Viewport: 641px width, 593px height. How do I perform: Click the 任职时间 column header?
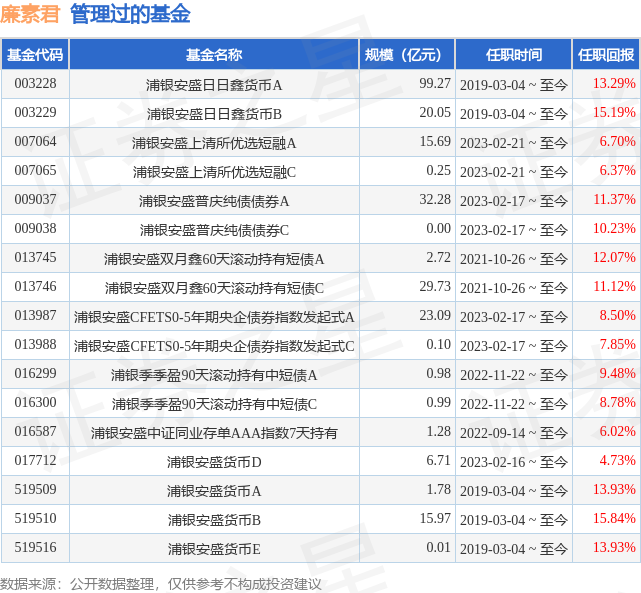click(x=513, y=55)
